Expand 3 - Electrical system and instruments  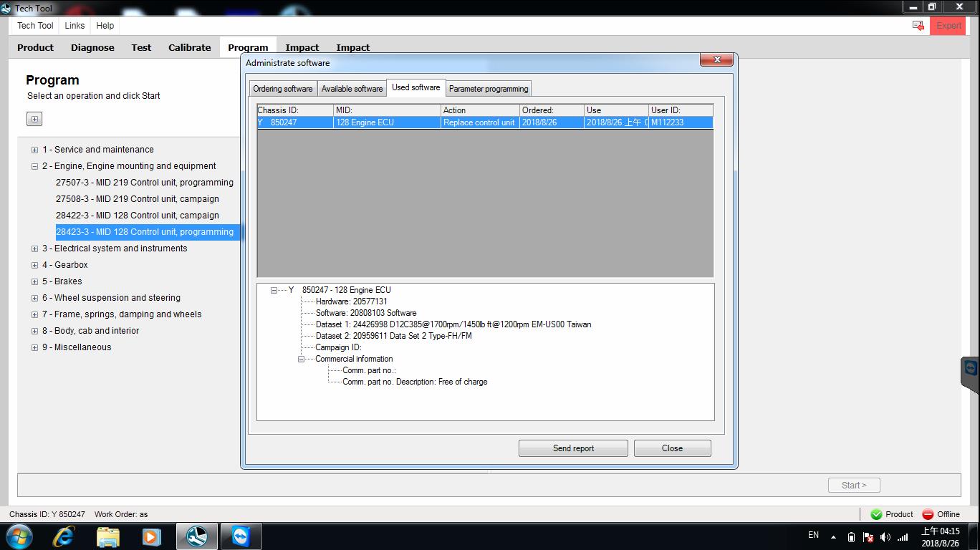(x=34, y=249)
